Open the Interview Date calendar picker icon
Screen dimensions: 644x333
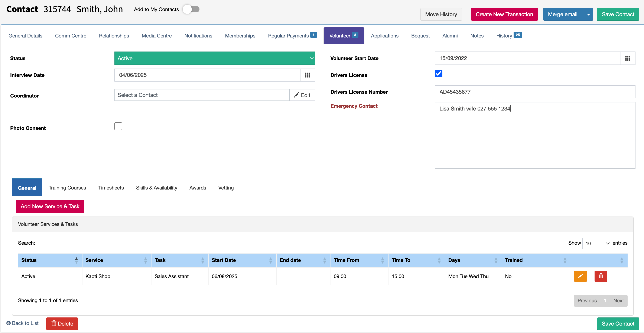click(308, 75)
